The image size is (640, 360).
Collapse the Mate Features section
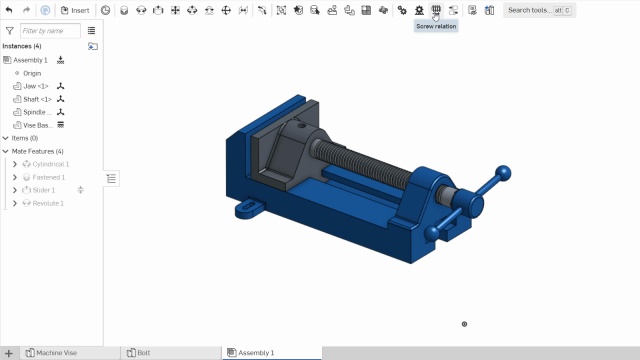[x=6, y=151]
